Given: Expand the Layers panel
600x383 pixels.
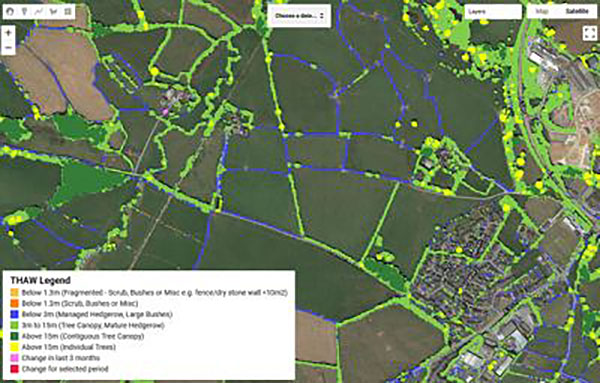Looking at the screenshot, I should point(493,12).
